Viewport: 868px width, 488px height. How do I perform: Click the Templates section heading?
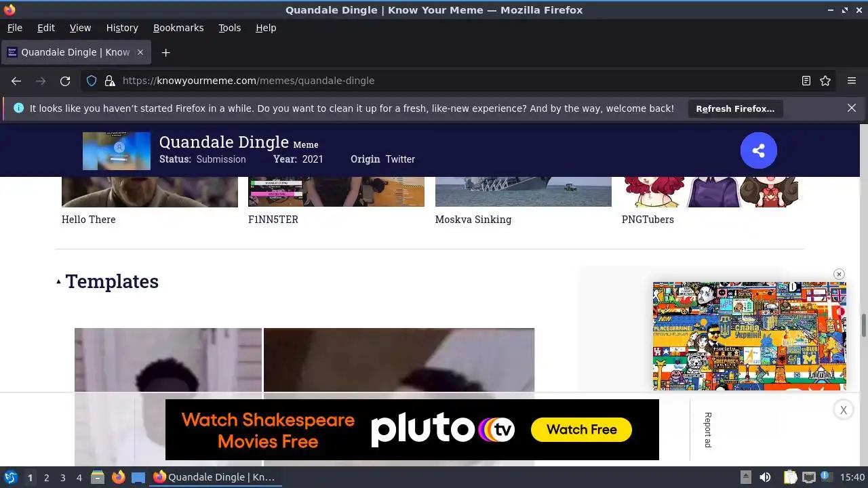point(112,281)
